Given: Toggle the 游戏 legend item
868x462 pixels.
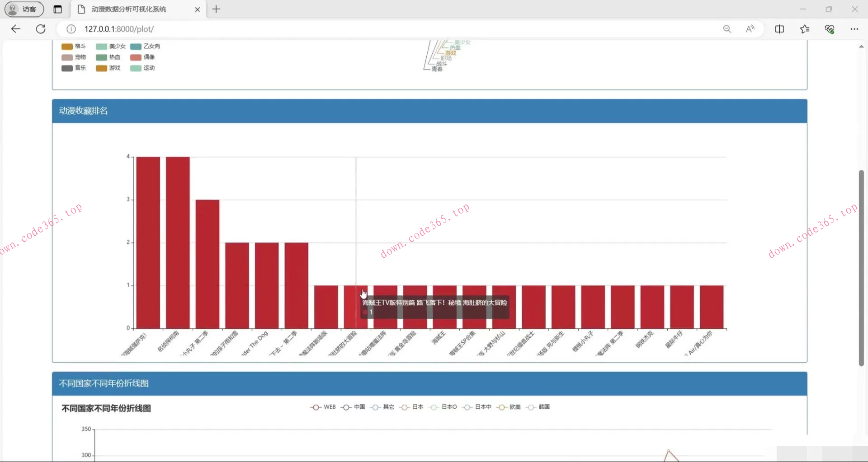Looking at the screenshot, I should point(108,68).
